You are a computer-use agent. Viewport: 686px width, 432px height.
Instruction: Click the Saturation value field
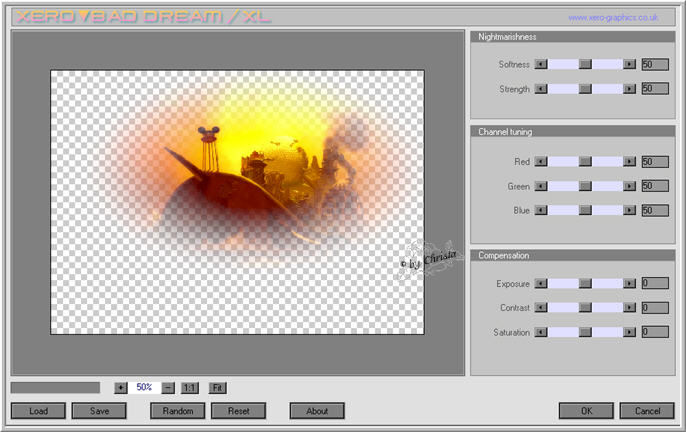[655, 332]
